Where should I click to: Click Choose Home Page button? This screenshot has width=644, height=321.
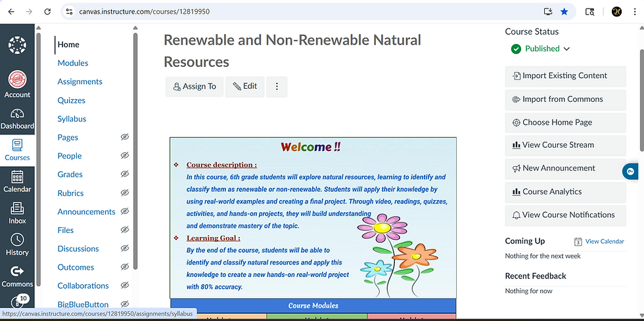tap(565, 122)
